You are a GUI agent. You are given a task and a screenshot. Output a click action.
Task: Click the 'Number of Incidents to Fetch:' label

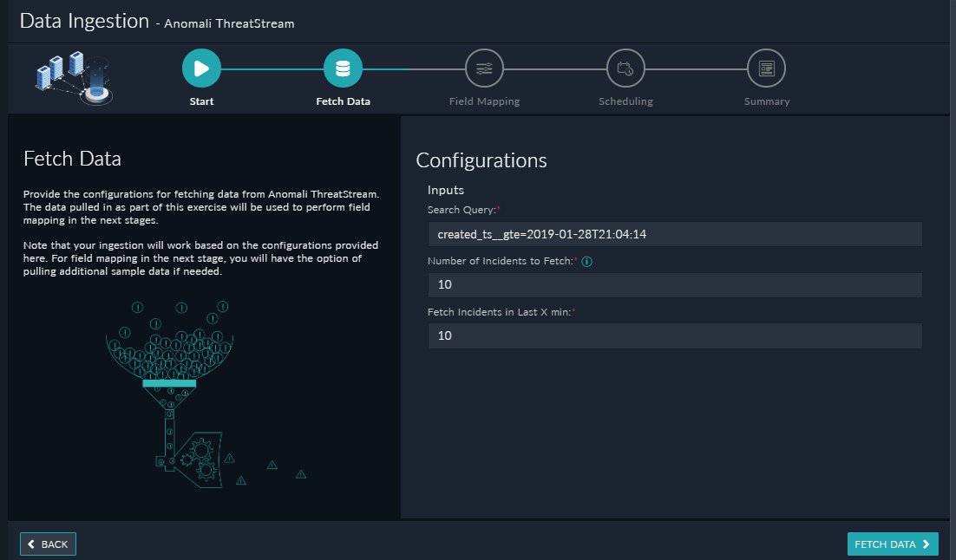pos(500,261)
